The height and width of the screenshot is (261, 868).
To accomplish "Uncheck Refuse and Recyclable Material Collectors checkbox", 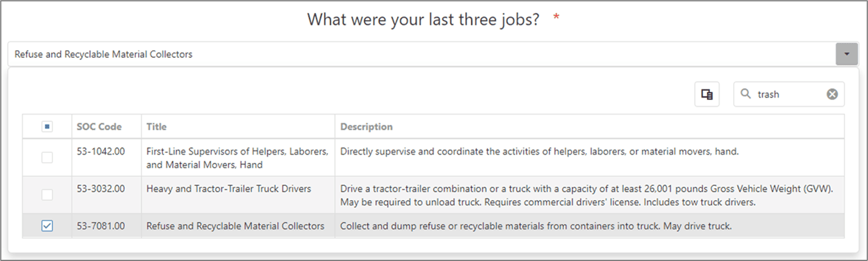I will tap(47, 226).
